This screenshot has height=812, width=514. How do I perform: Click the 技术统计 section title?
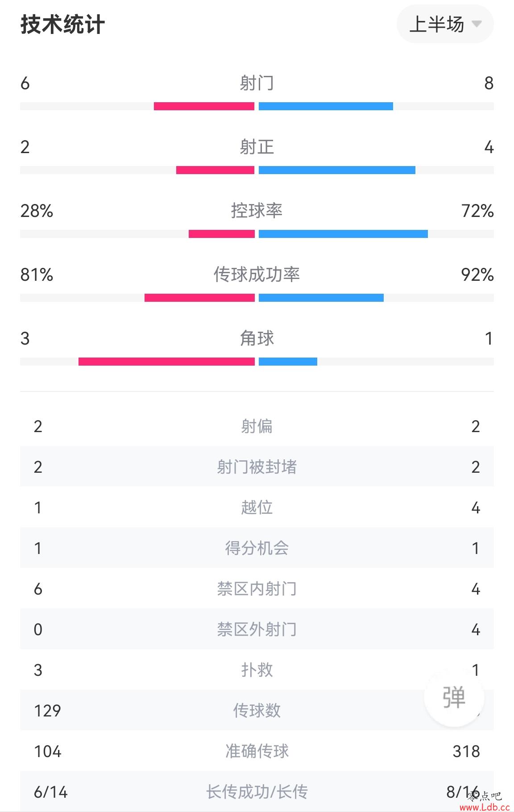pos(62,25)
